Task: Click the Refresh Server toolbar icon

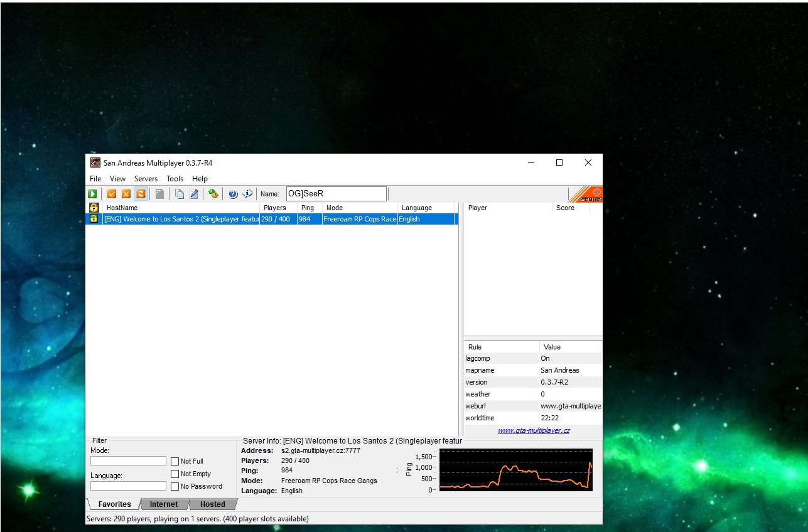Action: pos(141,194)
